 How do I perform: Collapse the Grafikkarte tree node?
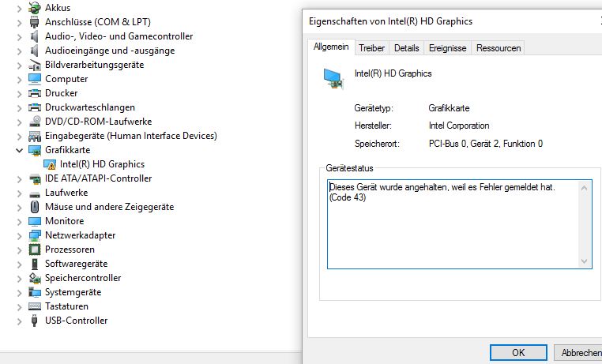pos(19,150)
